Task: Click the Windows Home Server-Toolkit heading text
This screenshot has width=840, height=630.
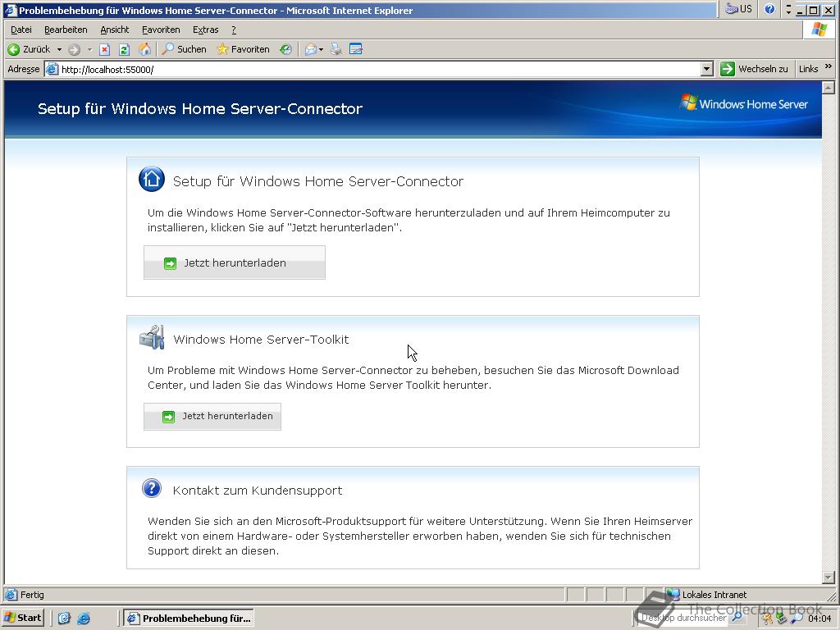Action: [261, 339]
